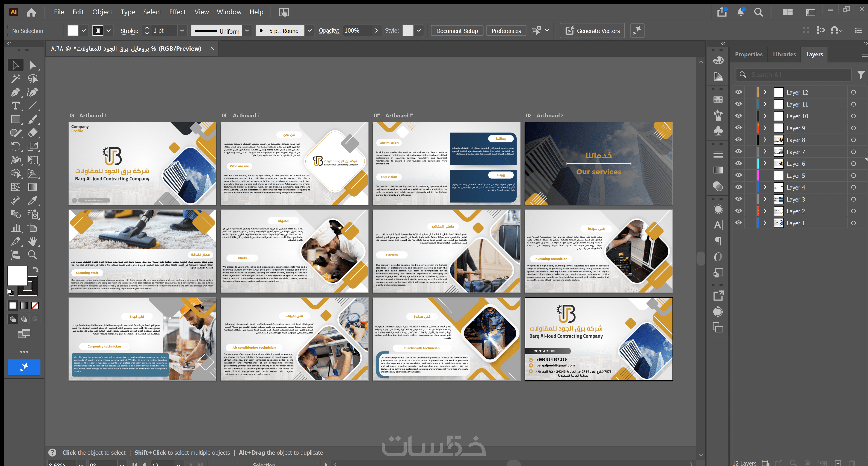The height and width of the screenshot is (466, 868).
Task: Click the Generate Vectors button
Action: click(x=592, y=31)
